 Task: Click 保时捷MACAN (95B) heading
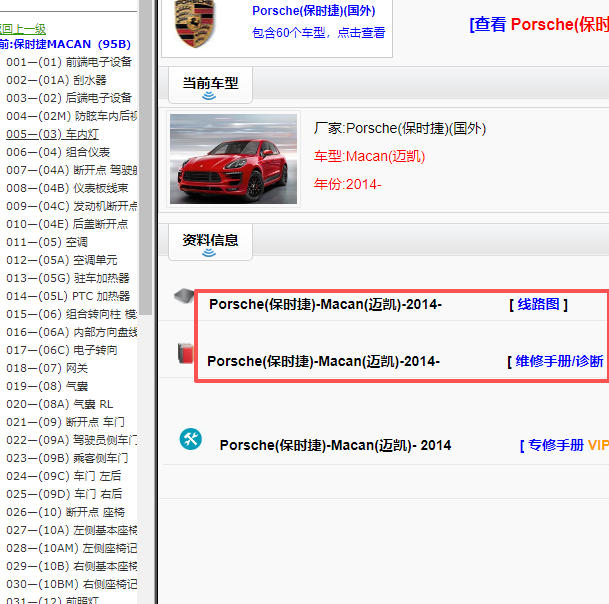65,44
